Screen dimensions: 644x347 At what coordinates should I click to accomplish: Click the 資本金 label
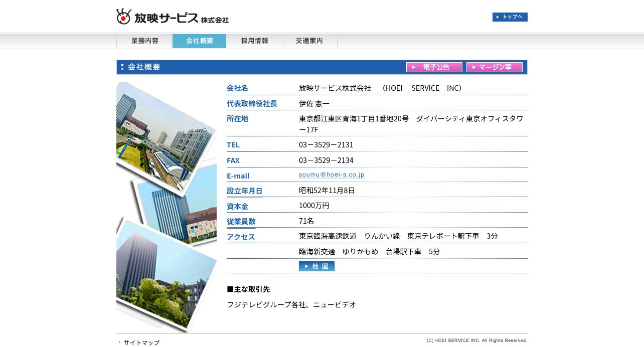pyautogui.click(x=237, y=207)
